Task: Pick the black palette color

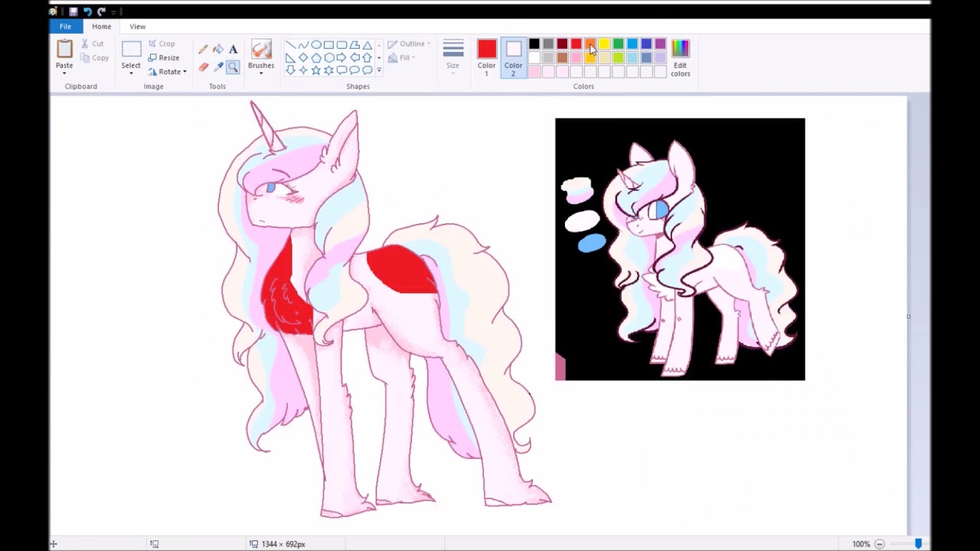Action: (x=534, y=44)
